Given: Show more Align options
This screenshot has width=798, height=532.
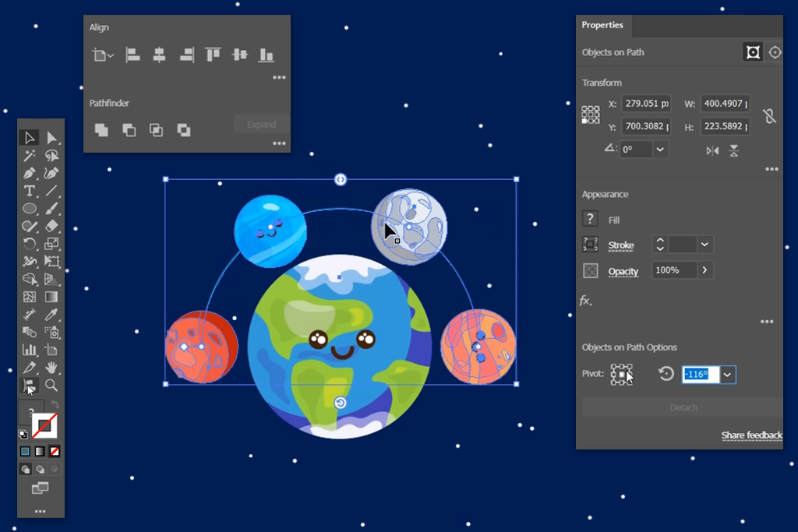Looking at the screenshot, I should click(279, 77).
